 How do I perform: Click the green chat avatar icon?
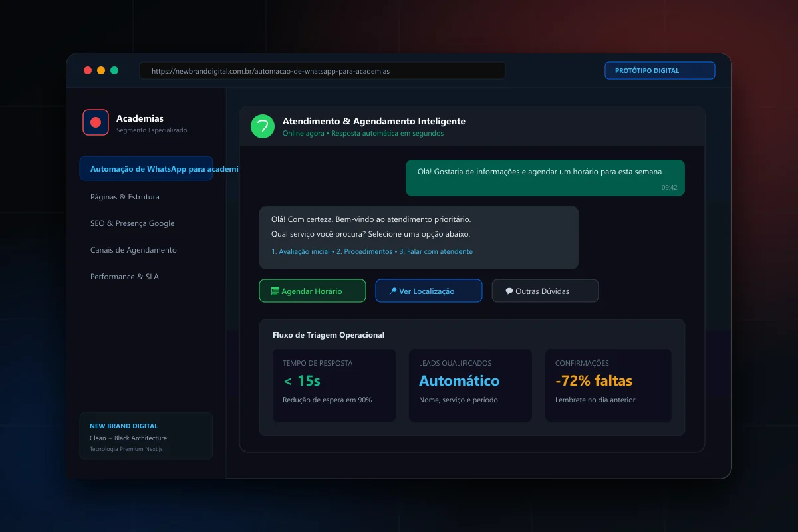(263, 126)
